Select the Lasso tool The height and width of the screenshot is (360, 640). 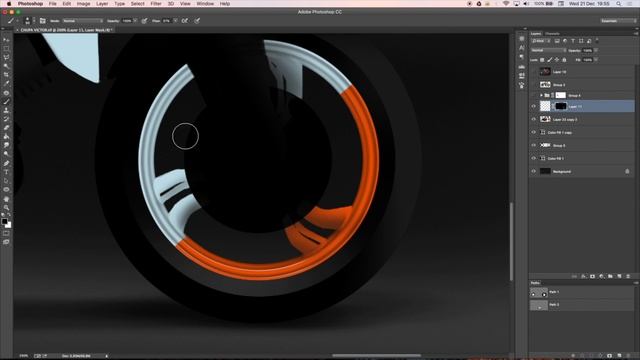coord(6,57)
